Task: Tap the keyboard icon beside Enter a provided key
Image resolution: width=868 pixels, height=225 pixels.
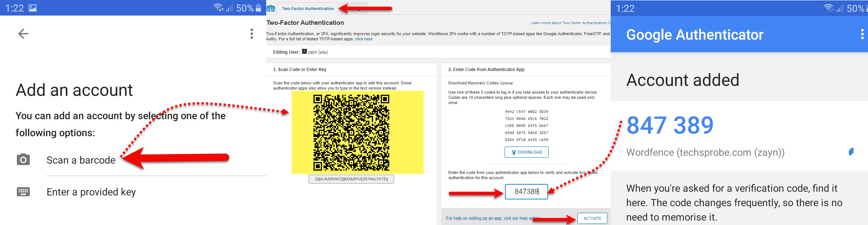Action: 23,192
